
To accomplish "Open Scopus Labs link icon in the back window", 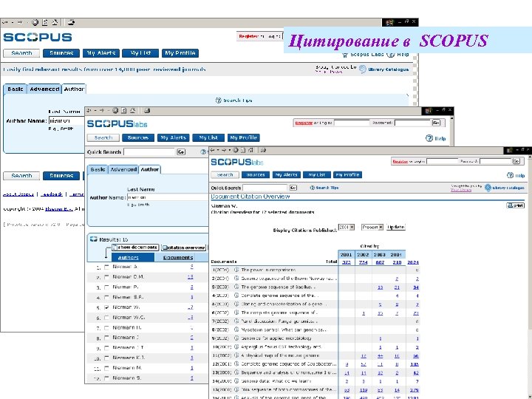I will (345, 54).
